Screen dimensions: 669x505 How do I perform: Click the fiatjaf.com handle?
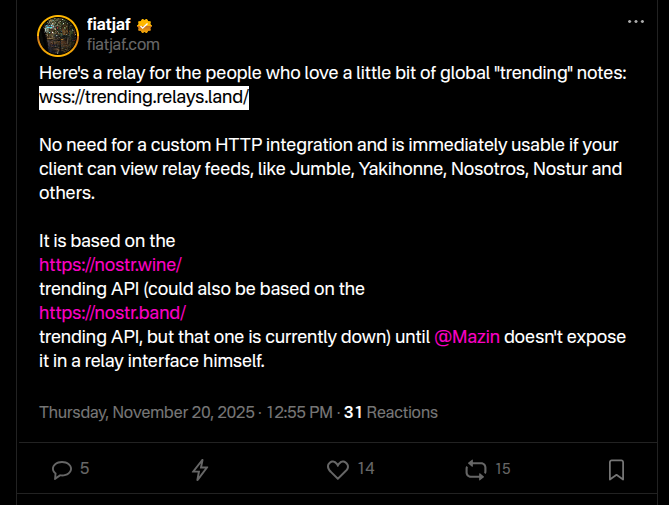[123, 45]
